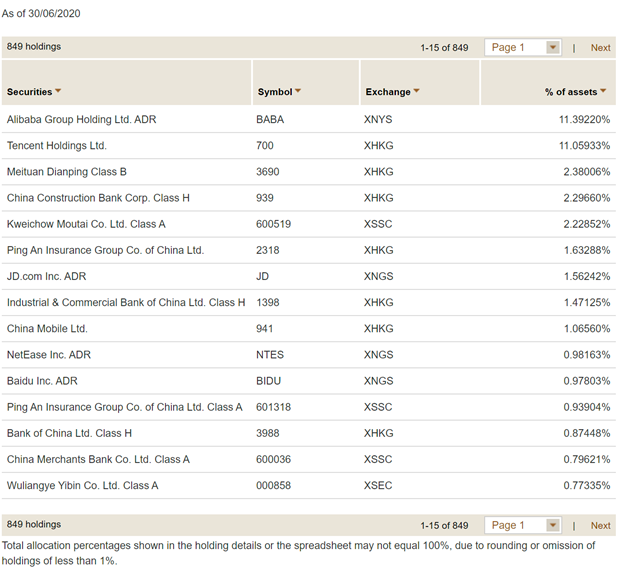This screenshot has width=624, height=568.
Task: Click symbol 000858 cell
Action: (x=273, y=486)
